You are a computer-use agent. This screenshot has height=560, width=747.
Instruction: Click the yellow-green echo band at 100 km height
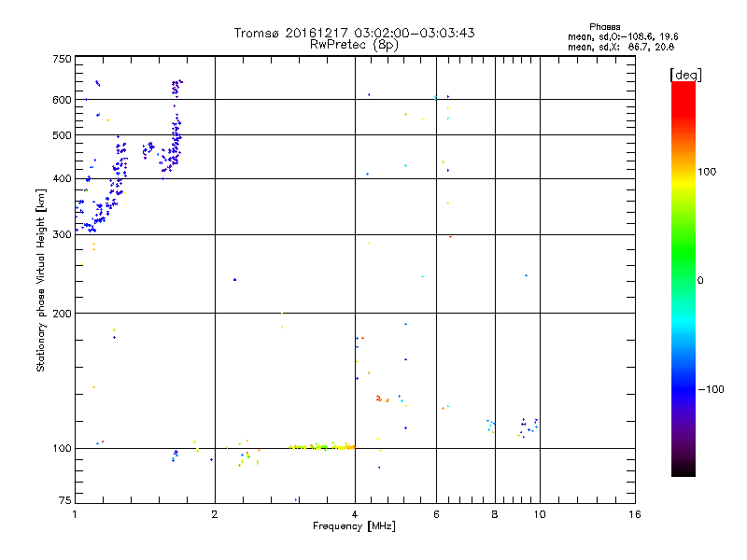click(322, 447)
